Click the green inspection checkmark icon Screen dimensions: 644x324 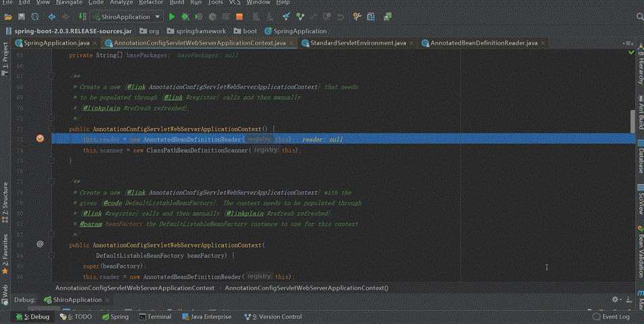click(x=631, y=53)
